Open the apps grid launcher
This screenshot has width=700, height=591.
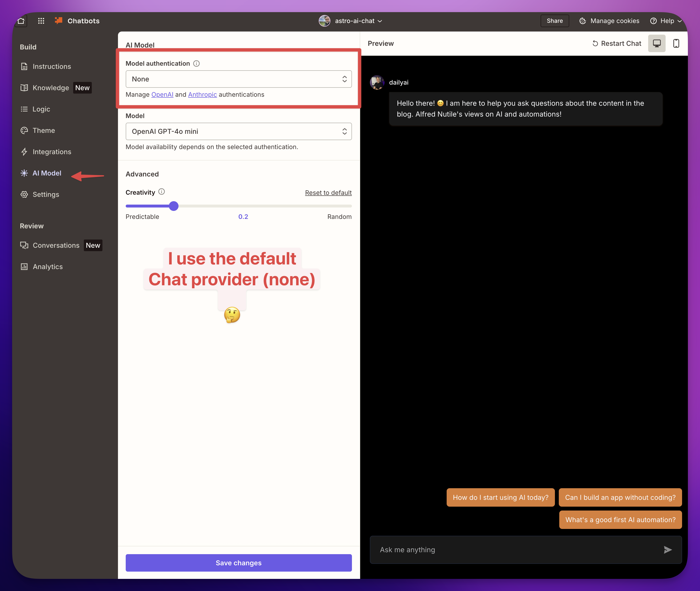(41, 21)
